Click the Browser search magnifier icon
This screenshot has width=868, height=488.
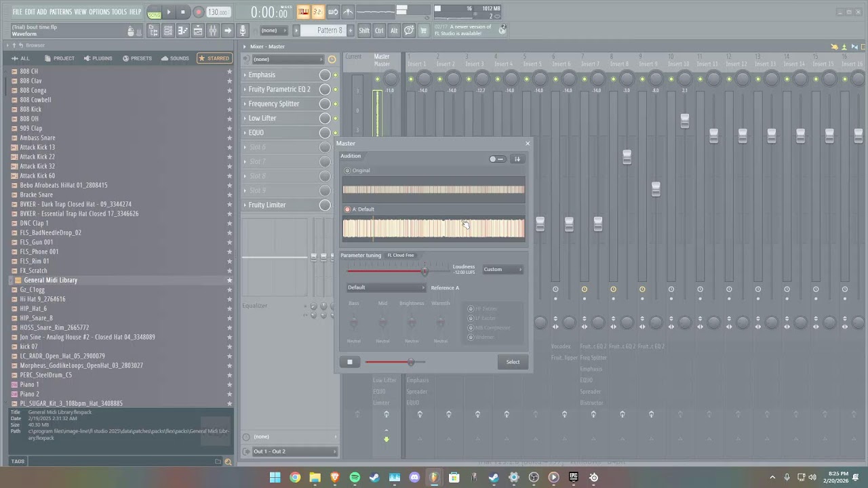(x=228, y=462)
